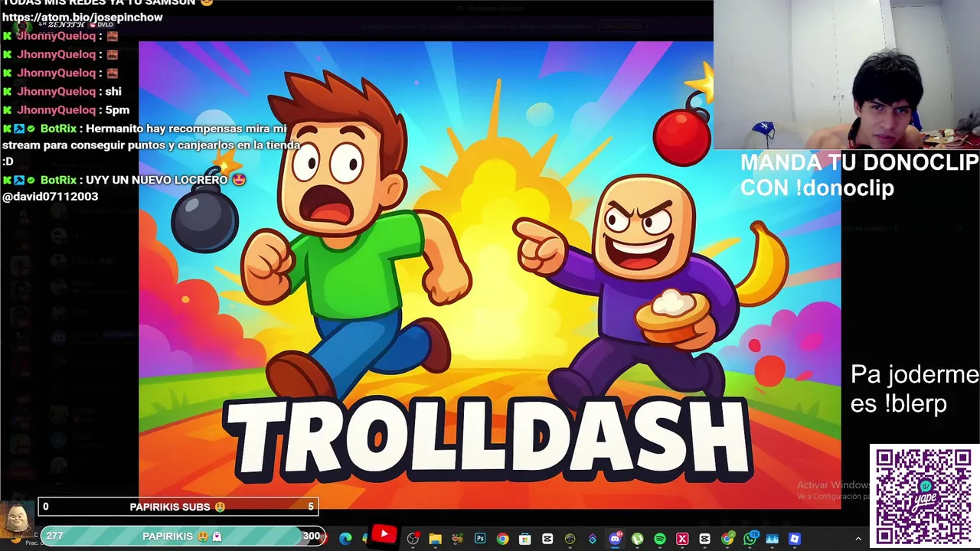Click 'MANDA TU DONOCLIP' overlay text
The image size is (980, 551).
coord(859,174)
